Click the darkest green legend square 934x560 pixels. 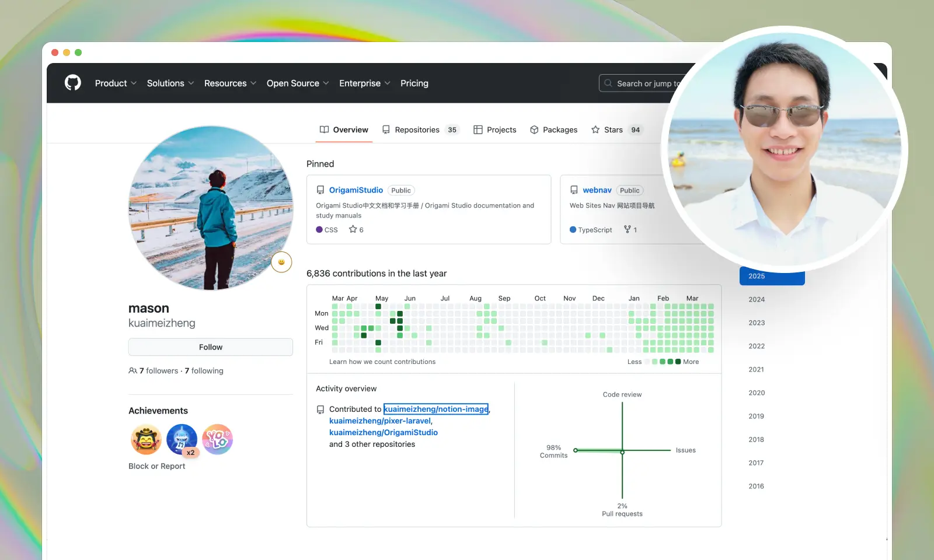click(678, 362)
